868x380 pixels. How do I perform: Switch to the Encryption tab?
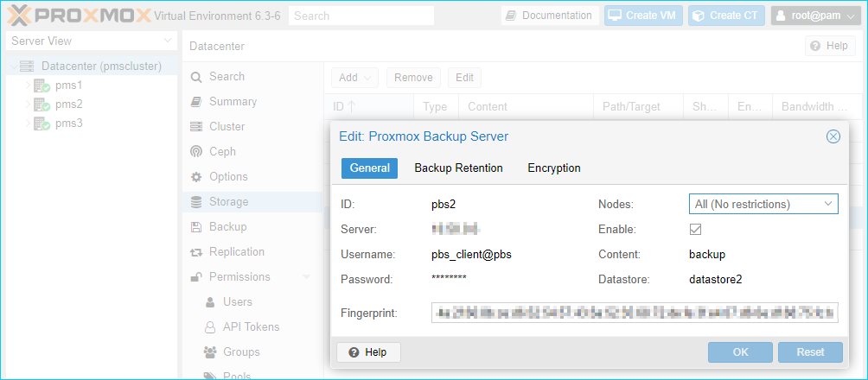pyautogui.click(x=554, y=168)
